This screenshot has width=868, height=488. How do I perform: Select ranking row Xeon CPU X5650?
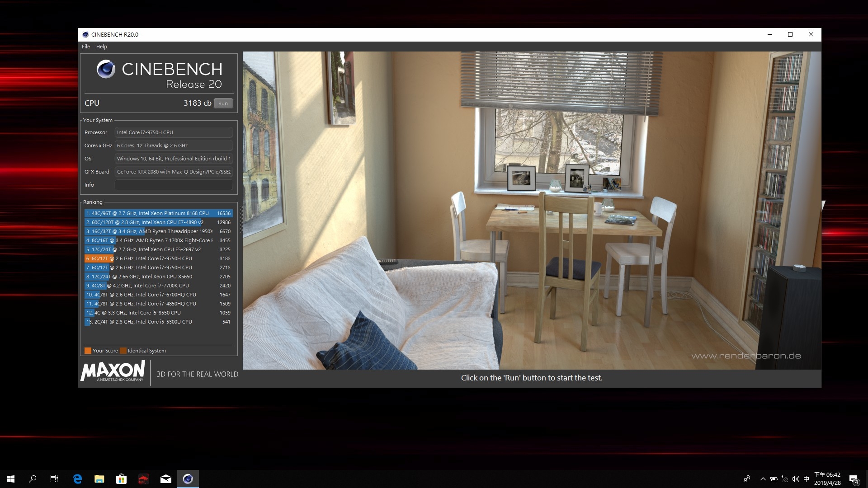tap(158, 277)
